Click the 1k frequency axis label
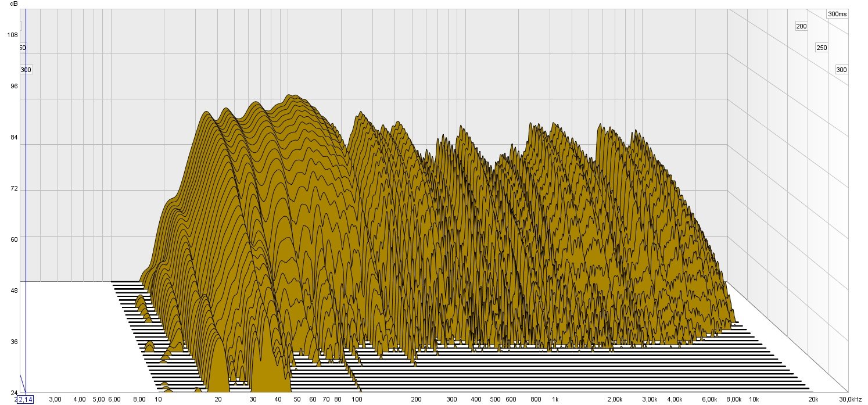 [555, 400]
